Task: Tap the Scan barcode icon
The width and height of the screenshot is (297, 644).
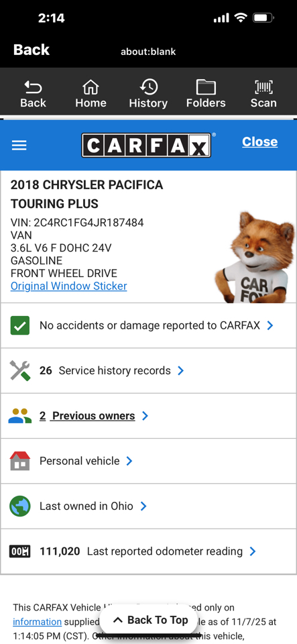Action: click(263, 87)
